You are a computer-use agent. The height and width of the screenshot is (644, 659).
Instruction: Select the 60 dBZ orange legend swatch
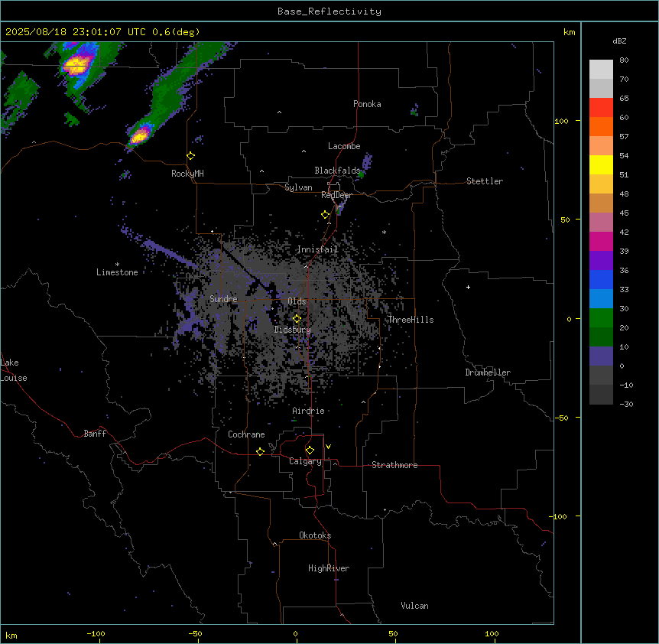coord(601,126)
